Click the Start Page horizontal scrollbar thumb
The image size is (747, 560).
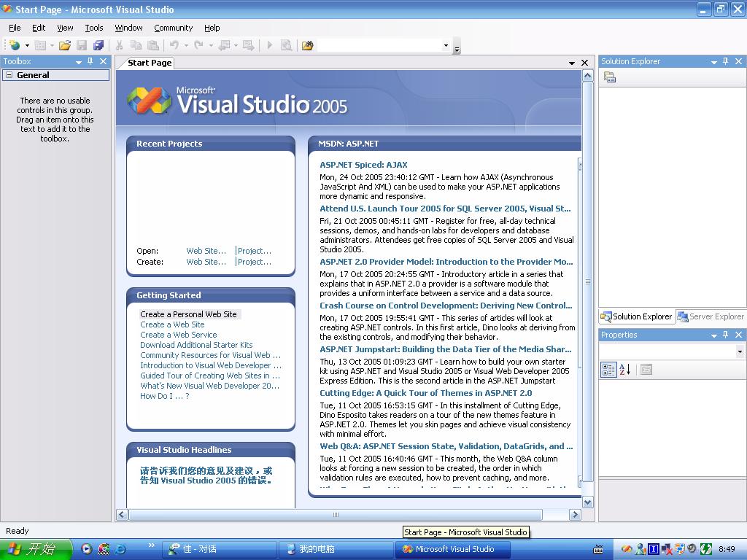coord(336,514)
